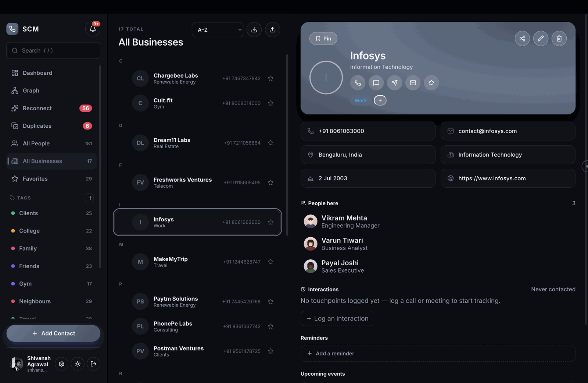Click the download icon above the business list

point(254,30)
